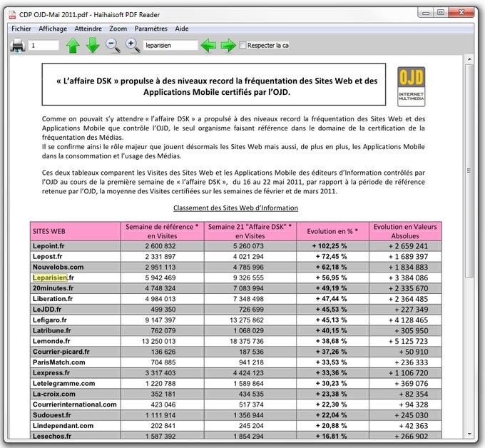Open the Zoom menu

[118, 29]
